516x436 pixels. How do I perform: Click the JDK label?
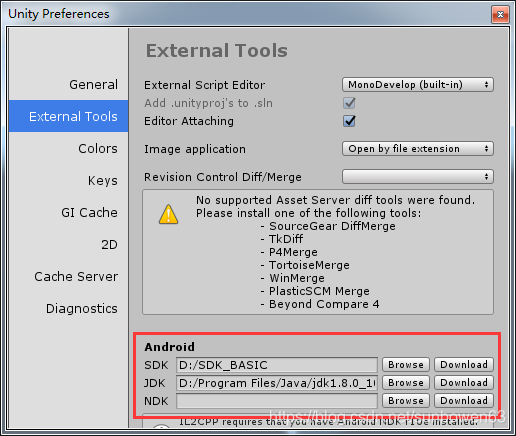[x=155, y=383]
